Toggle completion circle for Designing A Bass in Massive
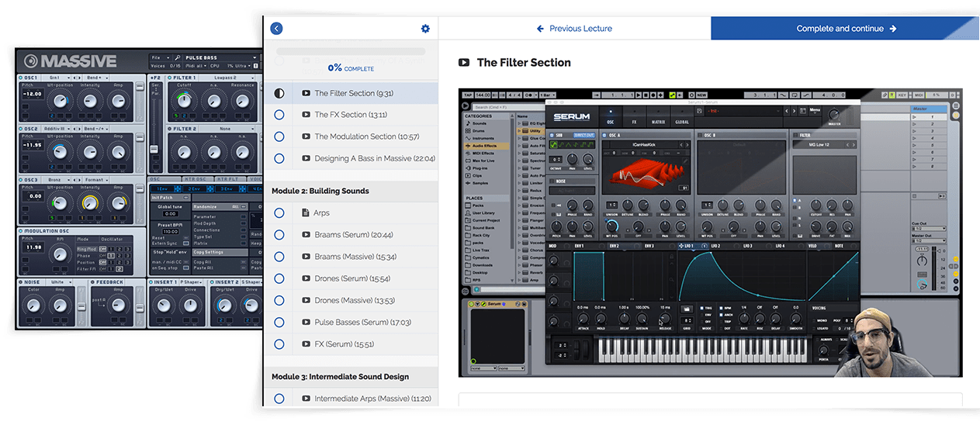Screen dimensions: 980x435 [x=279, y=158]
